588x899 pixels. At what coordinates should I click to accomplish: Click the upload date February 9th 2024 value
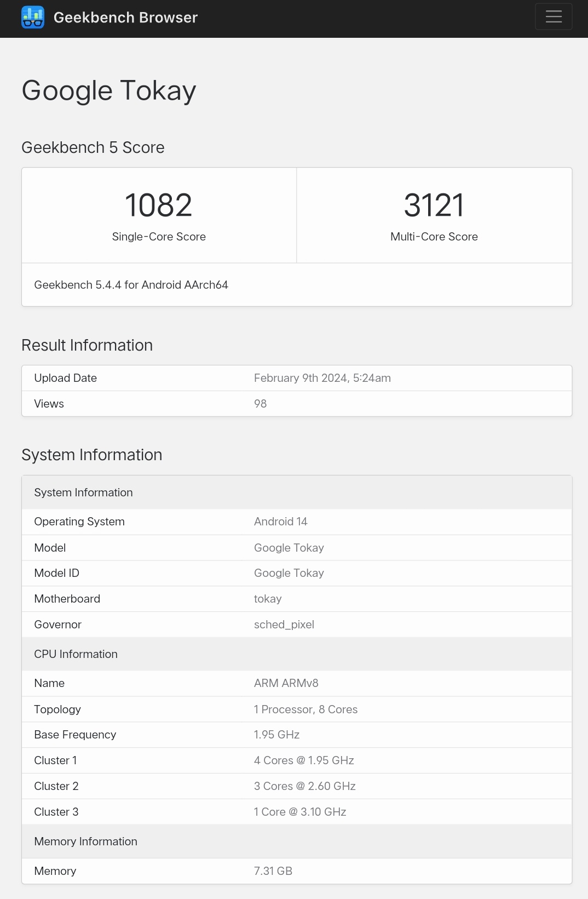click(x=322, y=378)
